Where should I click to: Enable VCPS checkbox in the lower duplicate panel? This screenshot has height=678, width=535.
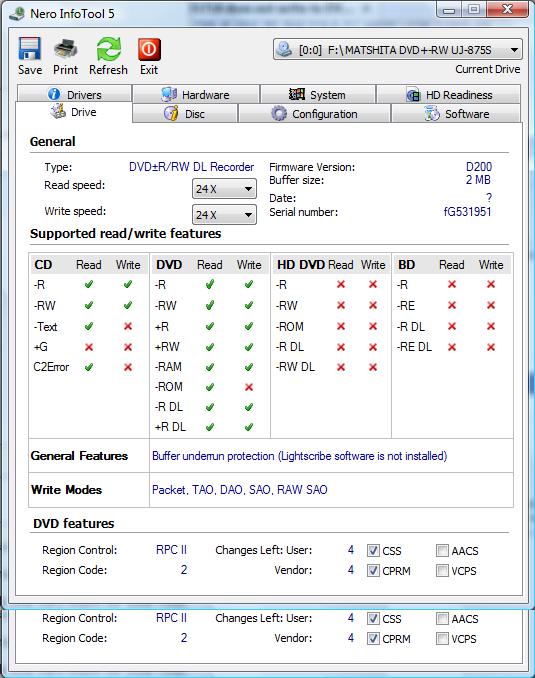point(442,638)
